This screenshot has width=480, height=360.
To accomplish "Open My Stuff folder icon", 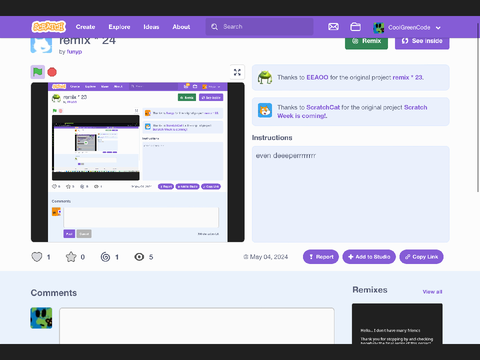I will coord(355,27).
